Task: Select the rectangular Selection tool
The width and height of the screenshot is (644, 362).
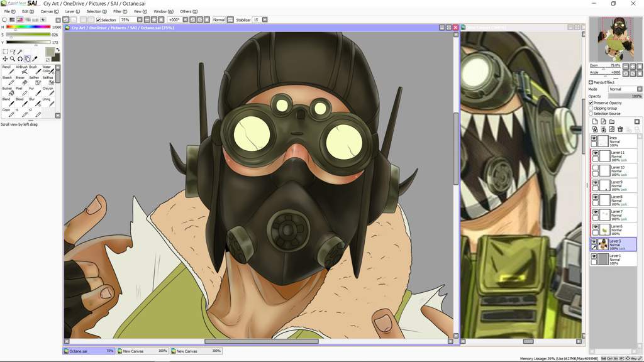Action: [5, 52]
